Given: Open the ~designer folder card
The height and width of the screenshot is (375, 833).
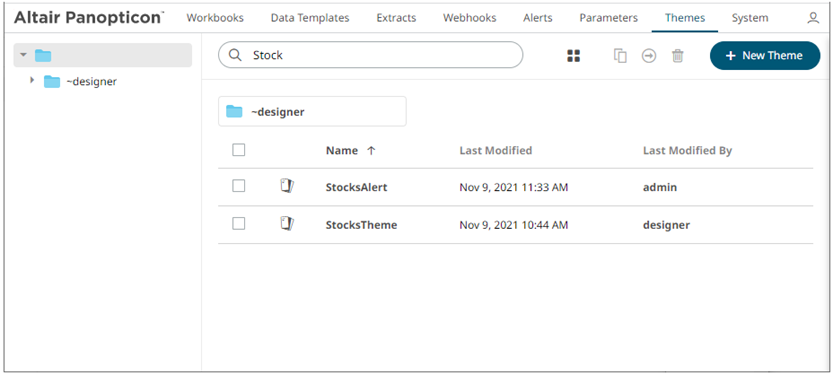Looking at the screenshot, I should point(312,112).
